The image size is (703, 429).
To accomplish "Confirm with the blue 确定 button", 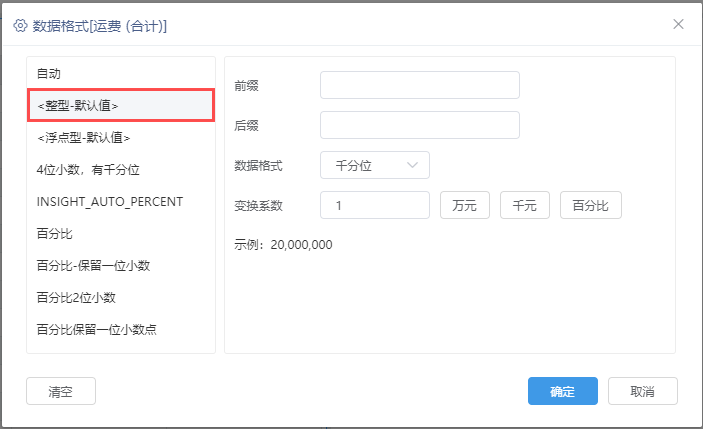I will 562,391.
